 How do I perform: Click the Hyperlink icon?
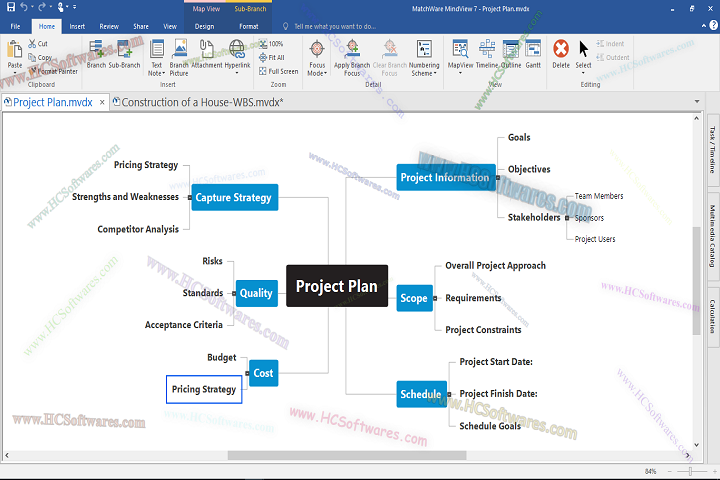237,49
